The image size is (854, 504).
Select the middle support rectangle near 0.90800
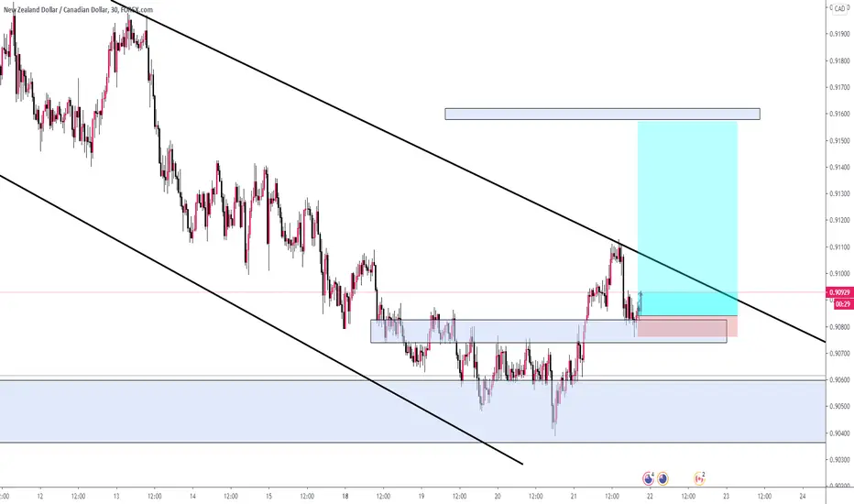pos(548,331)
